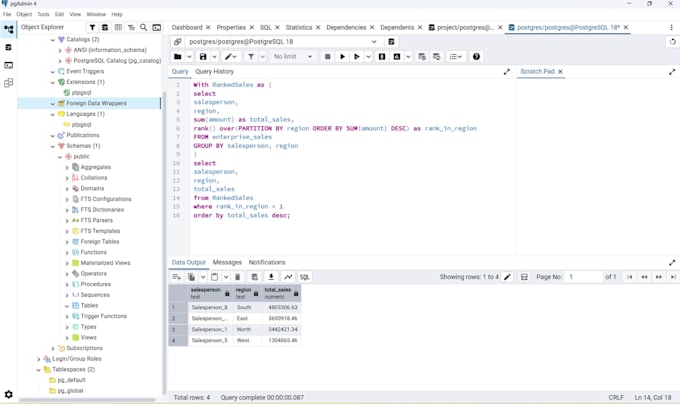Open the No limit rows dropdown

pyautogui.click(x=293, y=57)
